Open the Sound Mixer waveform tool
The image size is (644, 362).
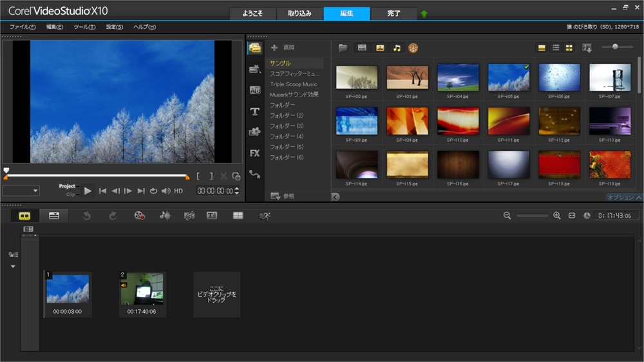coord(165,216)
